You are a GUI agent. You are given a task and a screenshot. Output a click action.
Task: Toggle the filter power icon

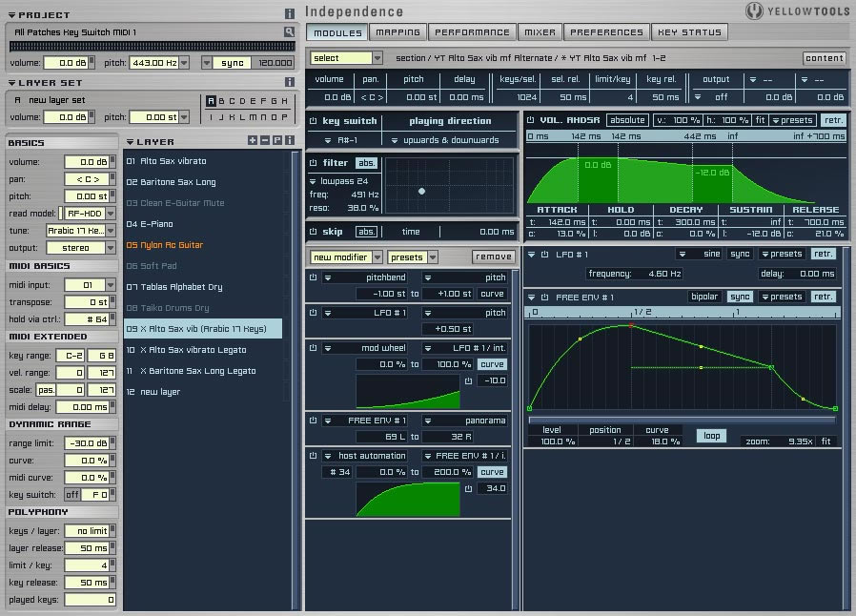coord(314,163)
